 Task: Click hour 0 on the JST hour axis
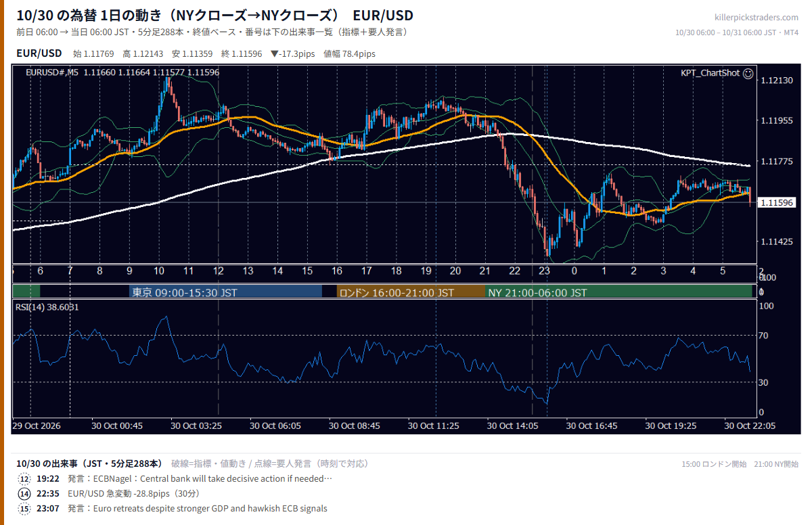point(574,271)
